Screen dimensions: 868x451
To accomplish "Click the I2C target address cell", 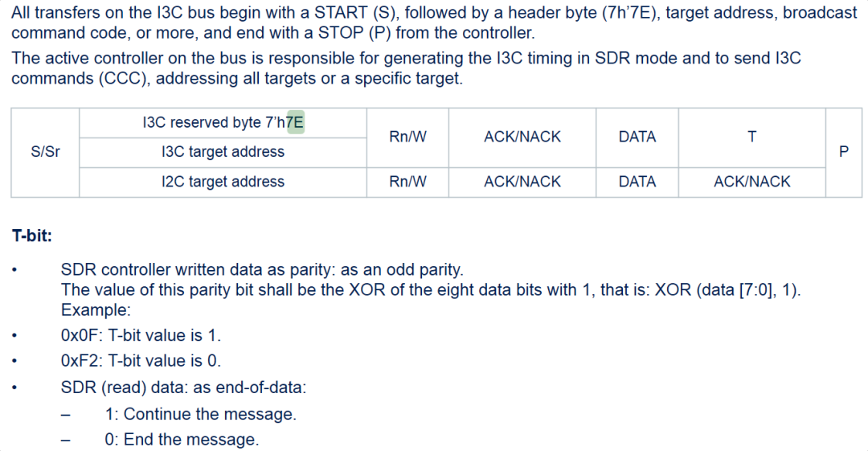I will tap(223, 182).
